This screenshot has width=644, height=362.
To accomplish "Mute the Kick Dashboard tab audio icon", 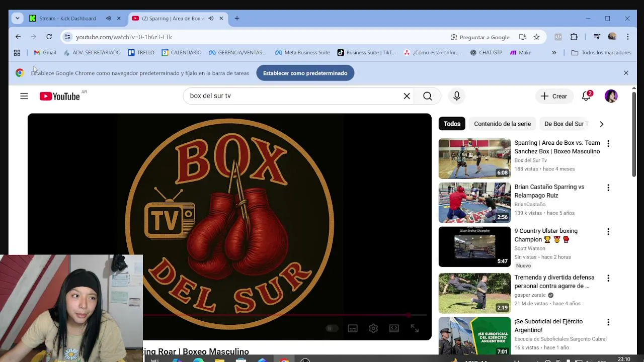I will tap(108, 18).
